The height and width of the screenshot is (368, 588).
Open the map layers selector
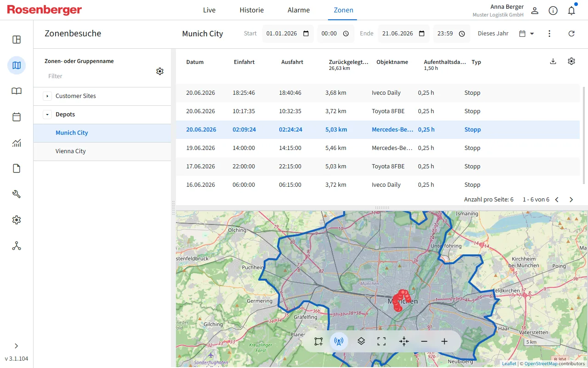pos(361,341)
